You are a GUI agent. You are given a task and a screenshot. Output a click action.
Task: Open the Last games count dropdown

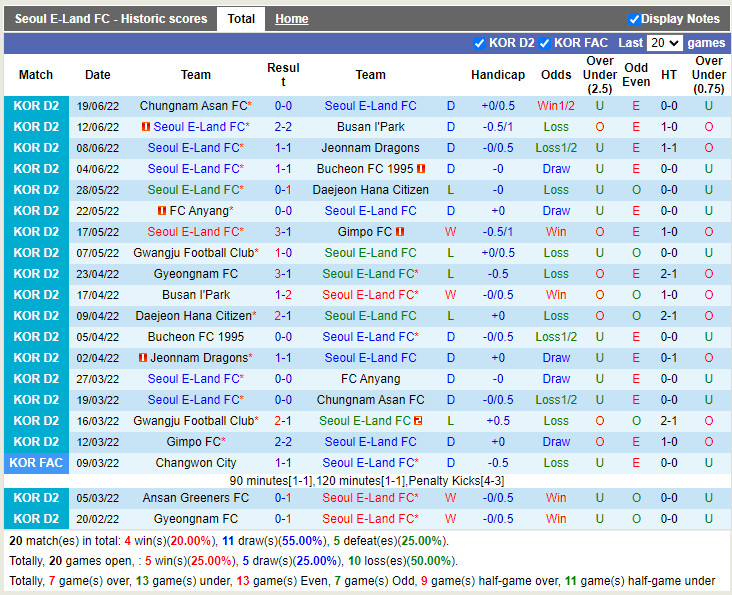[664, 43]
